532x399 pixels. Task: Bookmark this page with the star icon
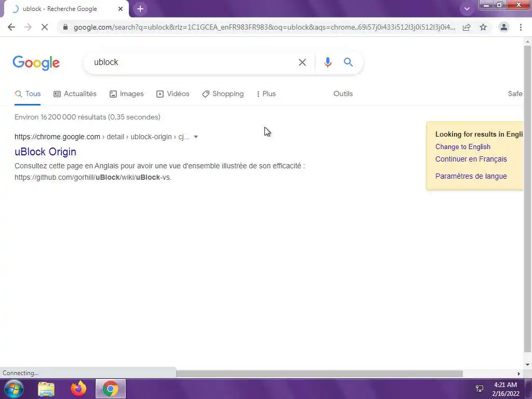[x=483, y=27]
